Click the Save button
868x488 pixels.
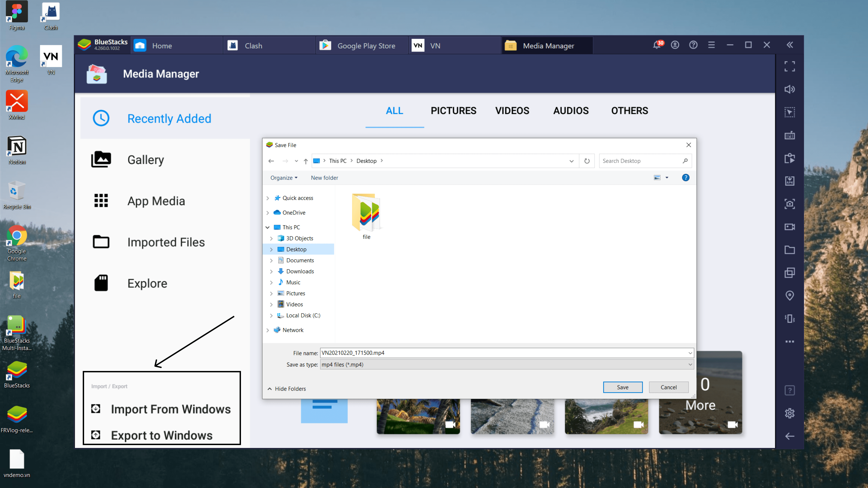(x=623, y=387)
